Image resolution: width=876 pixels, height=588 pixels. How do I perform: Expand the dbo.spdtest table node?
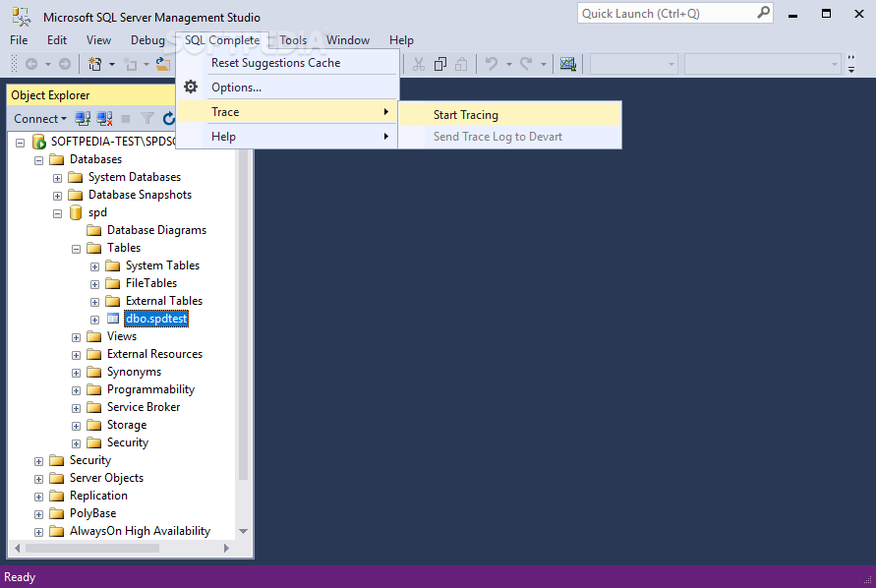point(94,320)
